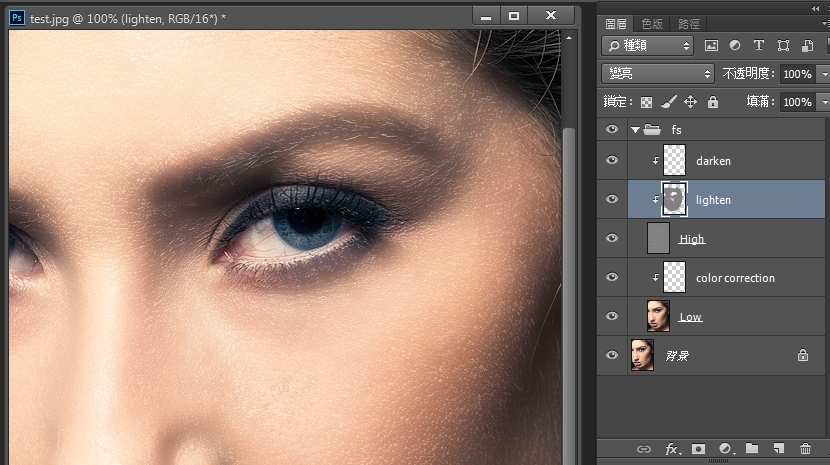Open the blend mode dropdown 變亮
The height and width of the screenshot is (465, 830).
[657, 74]
